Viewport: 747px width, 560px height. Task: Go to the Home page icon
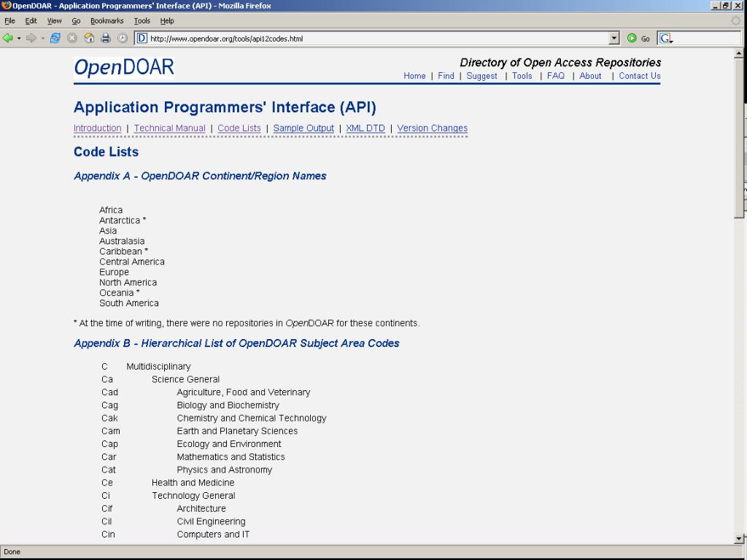pos(89,38)
